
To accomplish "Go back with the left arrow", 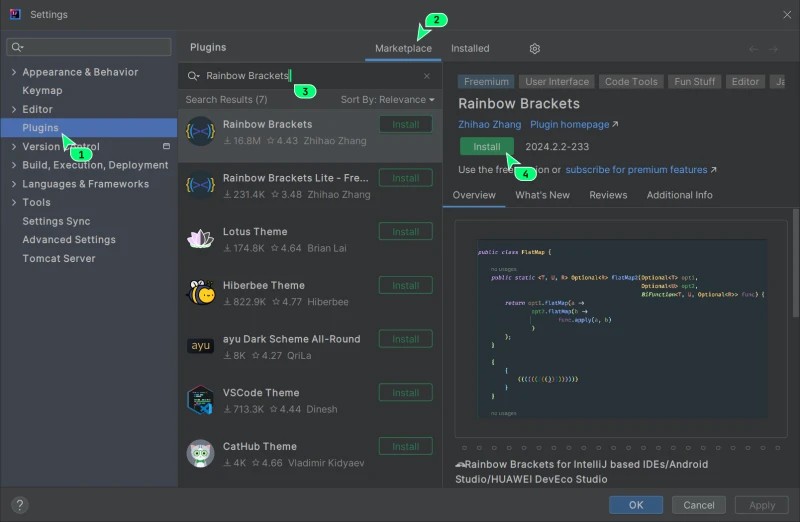I will point(753,49).
